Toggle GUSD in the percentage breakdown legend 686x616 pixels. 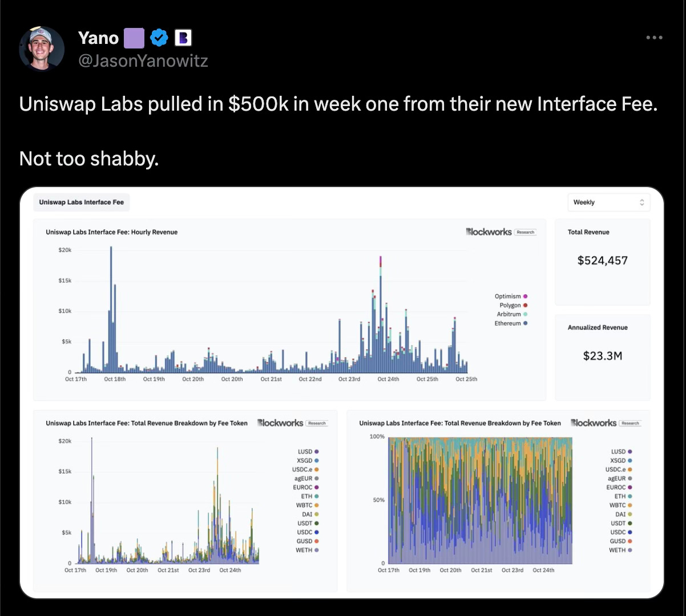(x=622, y=541)
